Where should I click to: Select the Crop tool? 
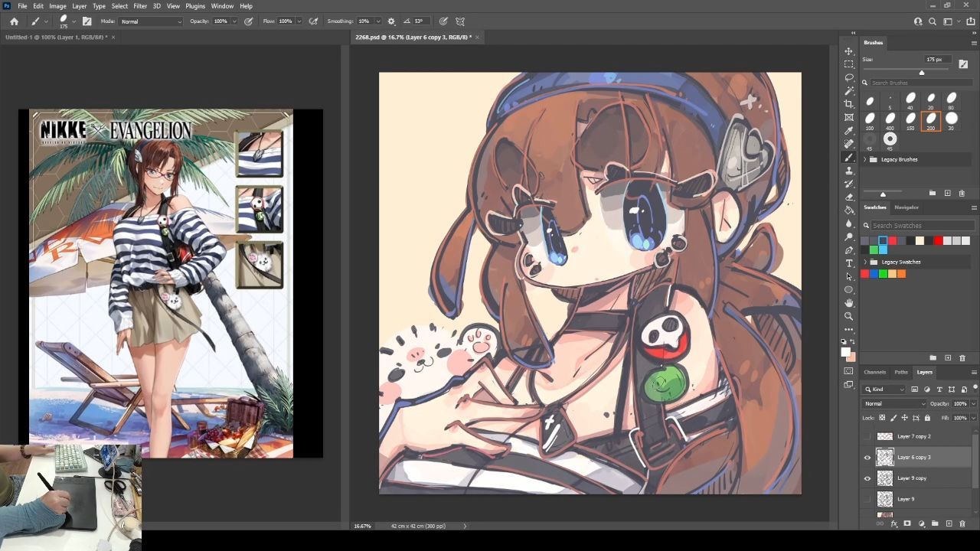tap(848, 104)
